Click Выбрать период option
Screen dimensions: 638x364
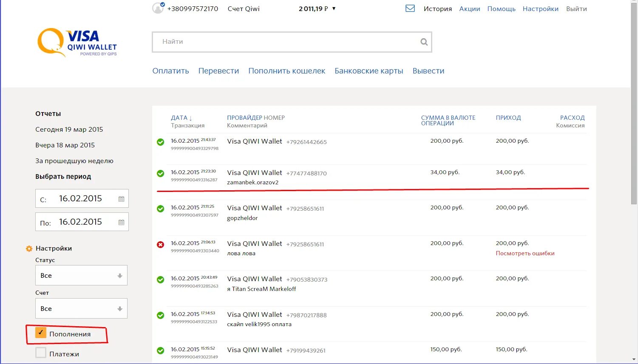63,177
